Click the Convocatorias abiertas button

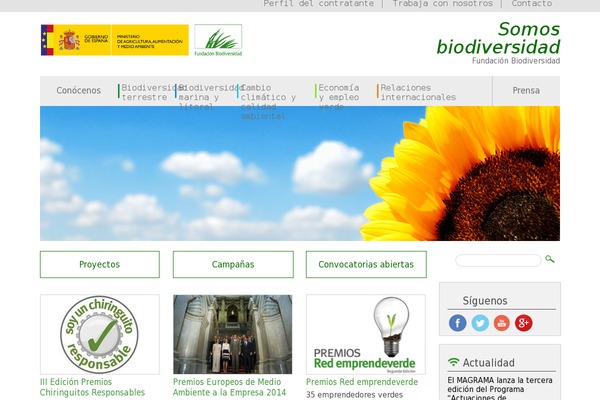366,264
